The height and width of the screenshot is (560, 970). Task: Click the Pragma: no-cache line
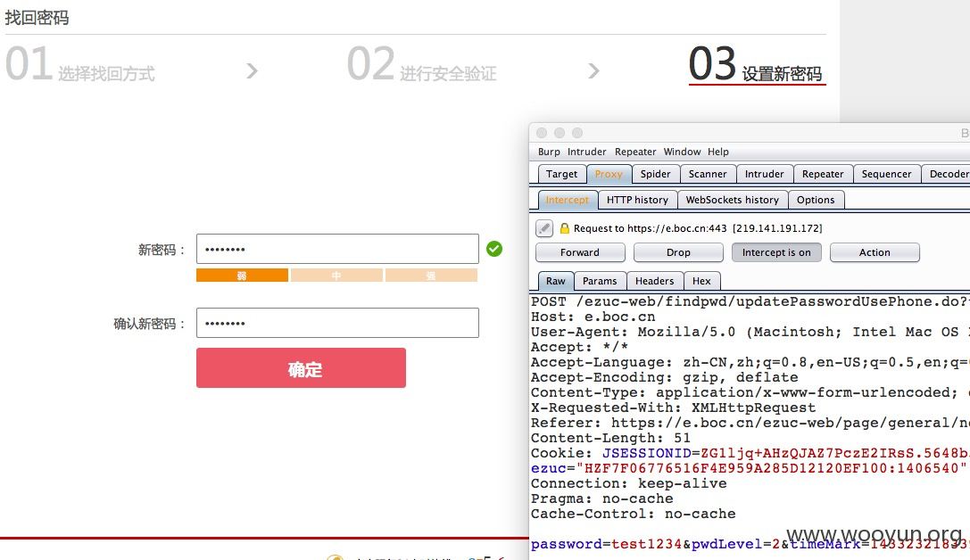(x=602, y=498)
